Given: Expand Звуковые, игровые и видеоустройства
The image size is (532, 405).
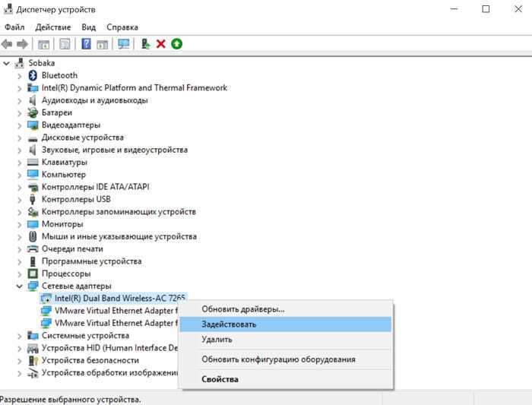Looking at the screenshot, I should point(19,150).
